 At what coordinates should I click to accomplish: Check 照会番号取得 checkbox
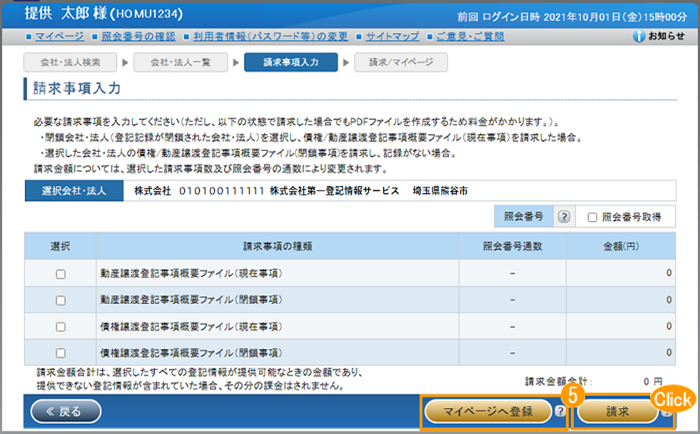(592, 217)
